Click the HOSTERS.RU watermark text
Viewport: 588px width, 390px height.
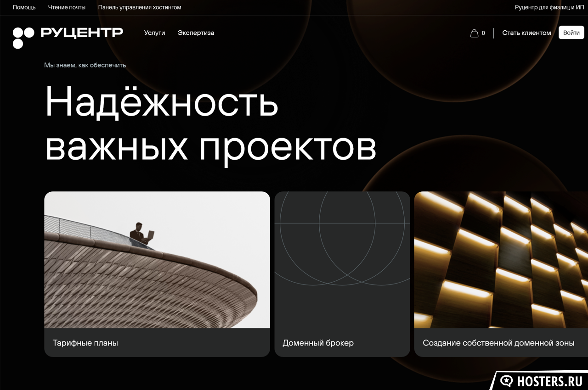click(549, 381)
